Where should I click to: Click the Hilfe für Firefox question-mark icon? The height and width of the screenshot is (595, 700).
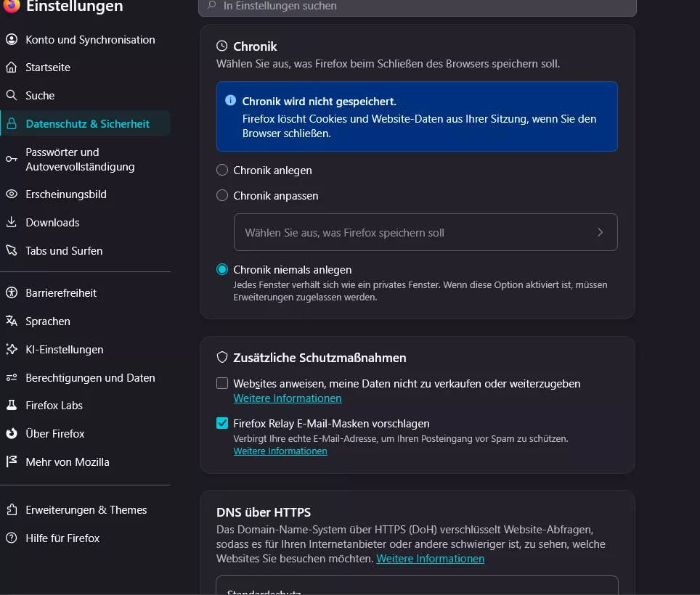click(x=12, y=538)
